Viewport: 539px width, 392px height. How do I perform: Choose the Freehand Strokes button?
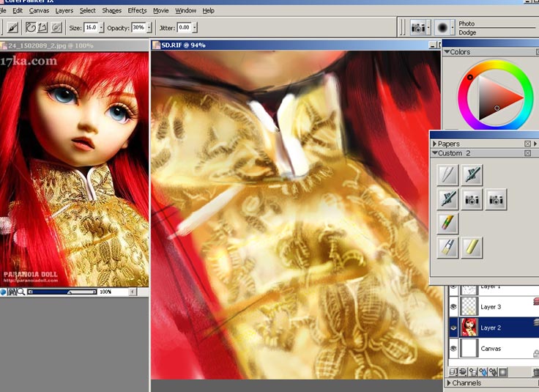(x=31, y=28)
